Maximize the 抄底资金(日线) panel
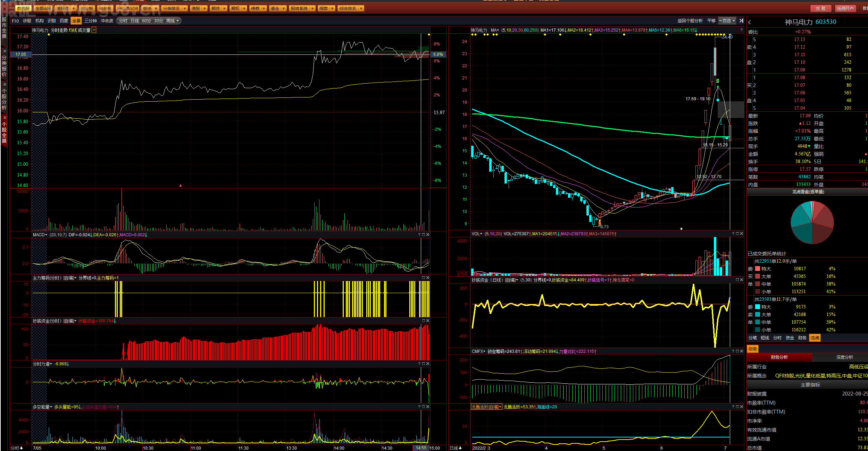The width and height of the screenshot is (868, 451). (737, 280)
